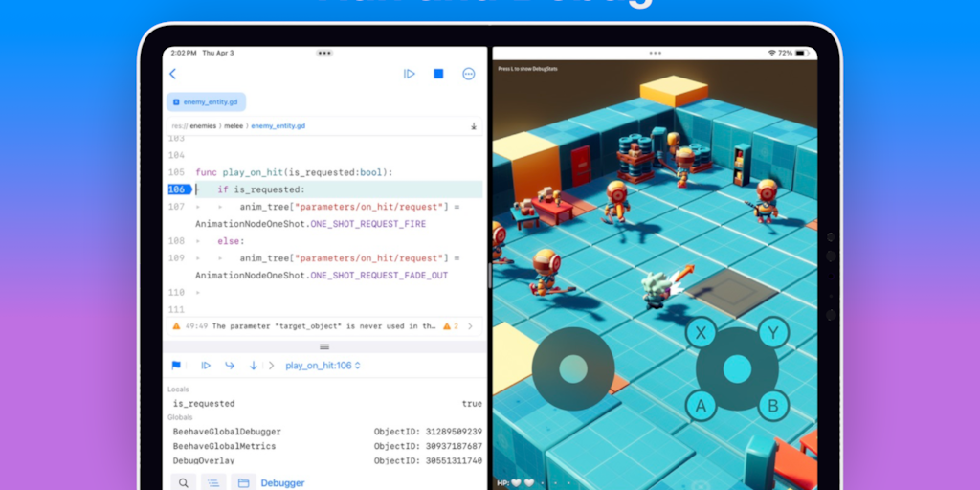Image resolution: width=980 pixels, height=490 pixels.
Task: Click line number 107 in the gutter
Action: pyautogui.click(x=176, y=207)
